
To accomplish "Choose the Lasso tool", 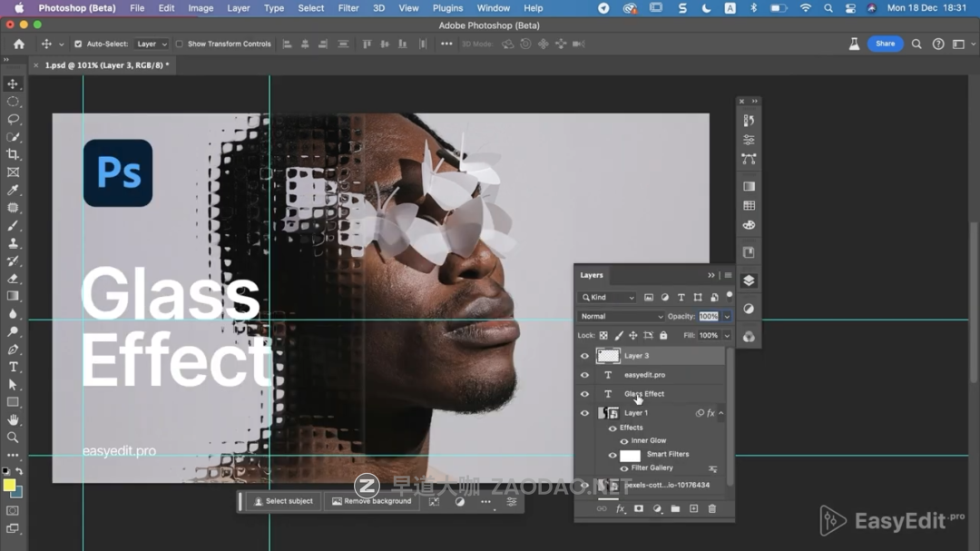I will pos(13,119).
